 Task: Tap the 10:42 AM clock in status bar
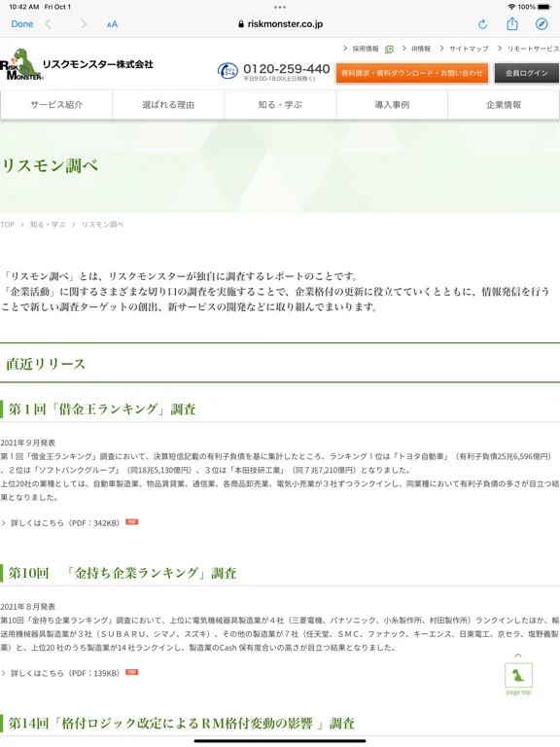click(x=23, y=7)
